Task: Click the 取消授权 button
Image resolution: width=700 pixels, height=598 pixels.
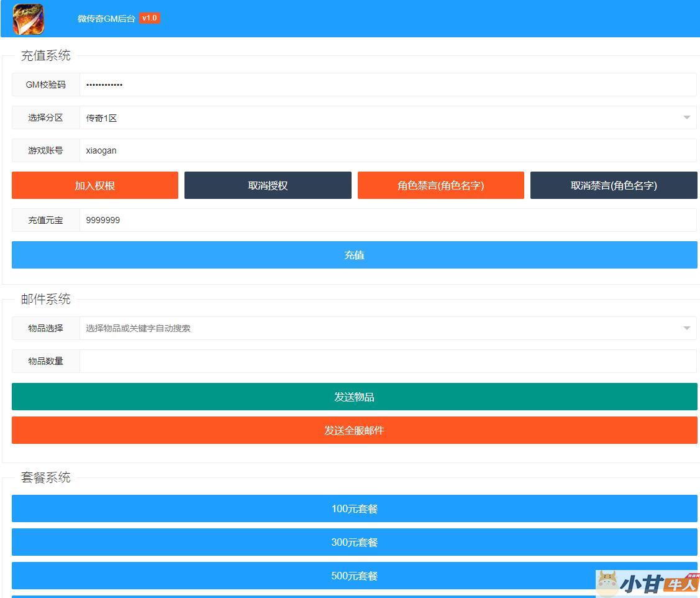Action: (x=268, y=185)
